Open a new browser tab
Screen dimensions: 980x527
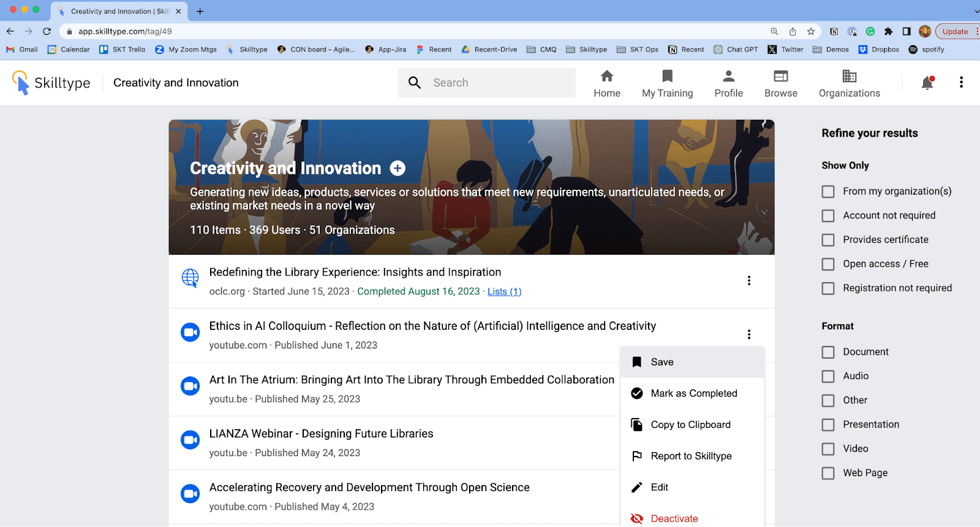click(x=200, y=11)
